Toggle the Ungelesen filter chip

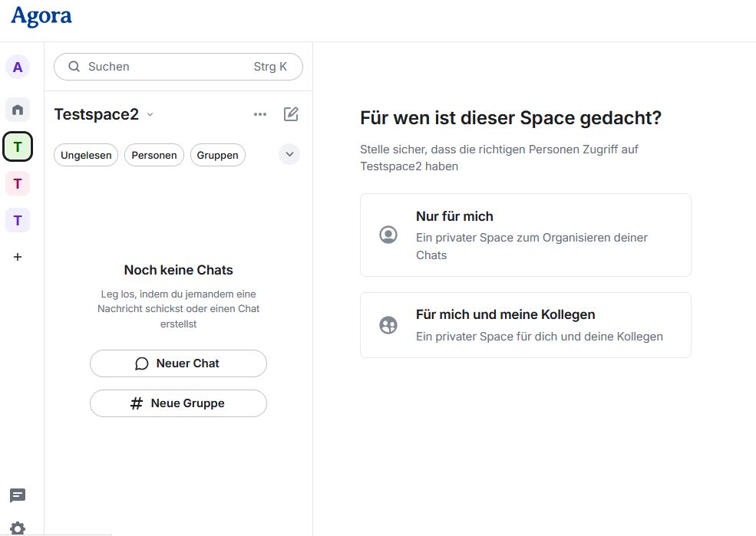point(86,155)
